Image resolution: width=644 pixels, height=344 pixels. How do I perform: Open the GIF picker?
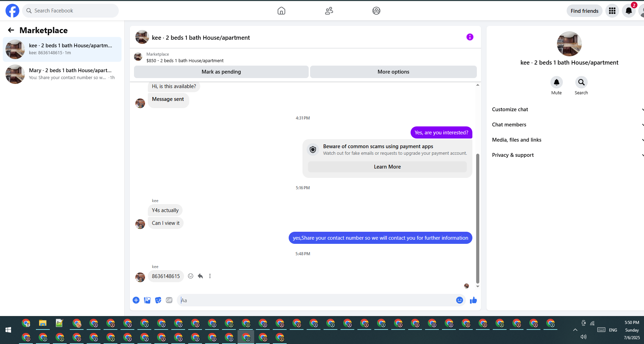[169, 300]
